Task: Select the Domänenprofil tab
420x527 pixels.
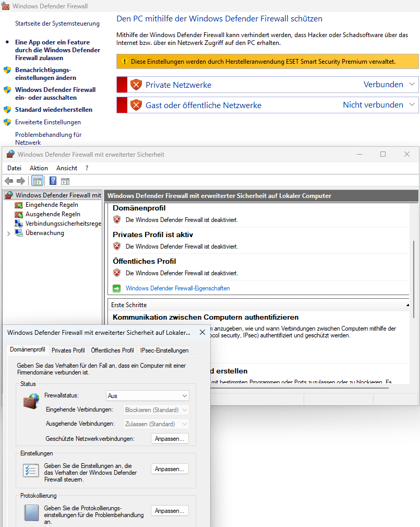Action: coord(28,349)
